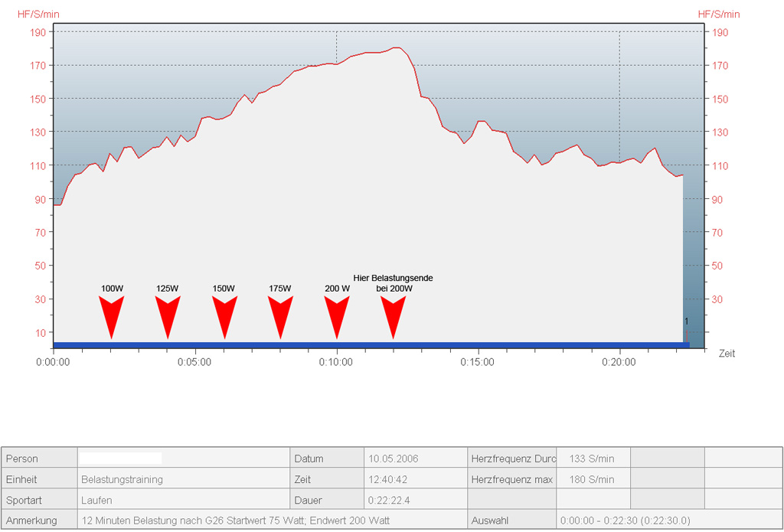Select the 125W red arrow marker
784x532 pixels.
pos(168,314)
